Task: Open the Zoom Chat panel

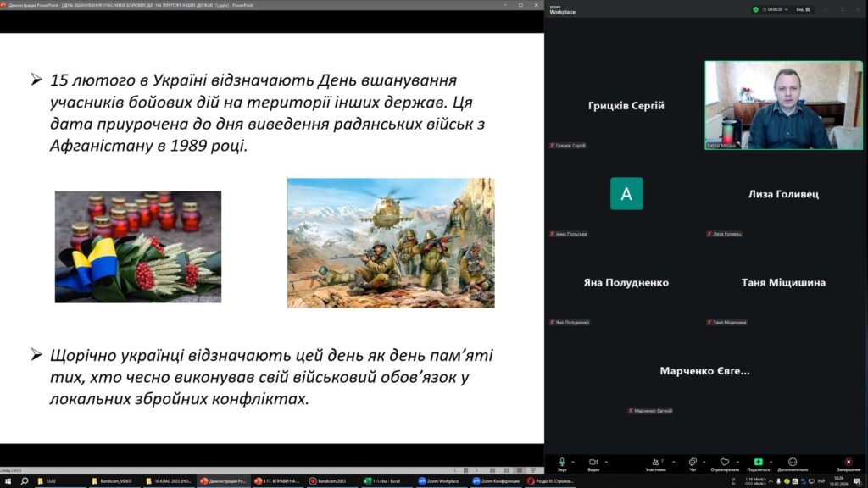Action: point(693,462)
